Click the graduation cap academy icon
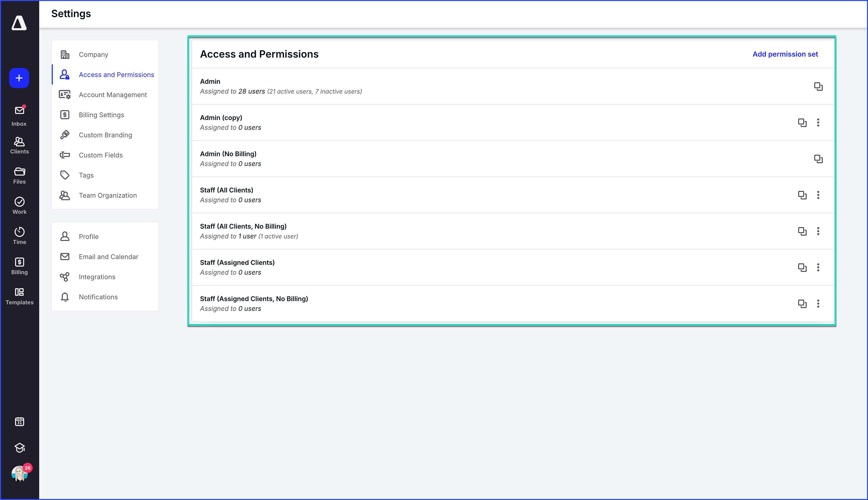868x500 pixels. point(19,447)
